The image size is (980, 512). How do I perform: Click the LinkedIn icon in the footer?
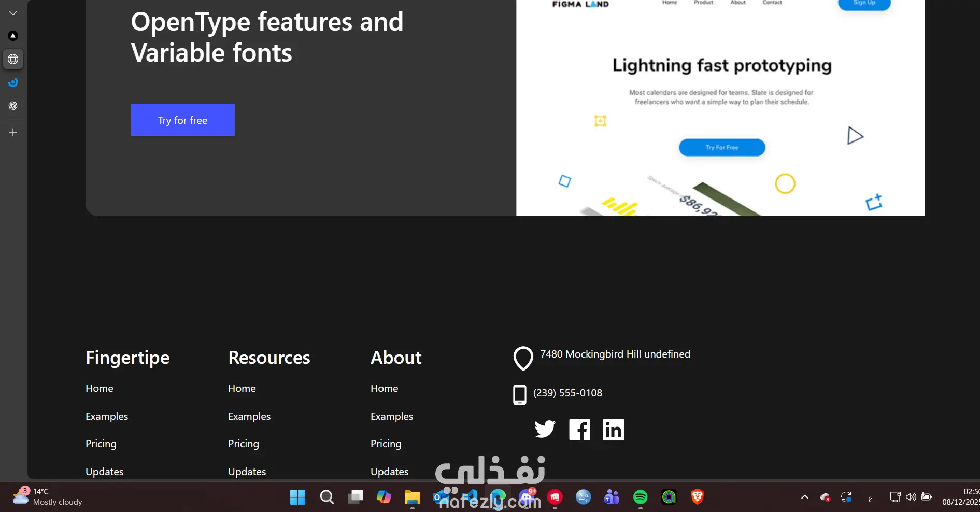pyautogui.click(x=613, y=430)
